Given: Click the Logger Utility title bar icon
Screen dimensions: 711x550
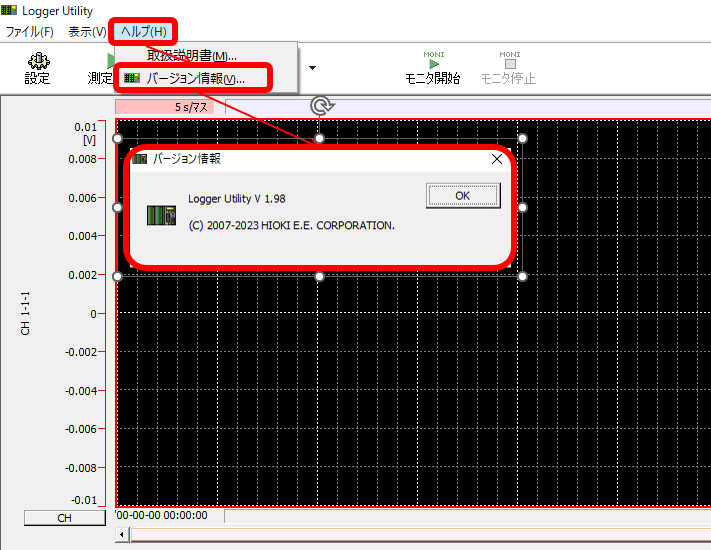Looking at the screenshot, I should pyautogui.click(x=9, y=10).
